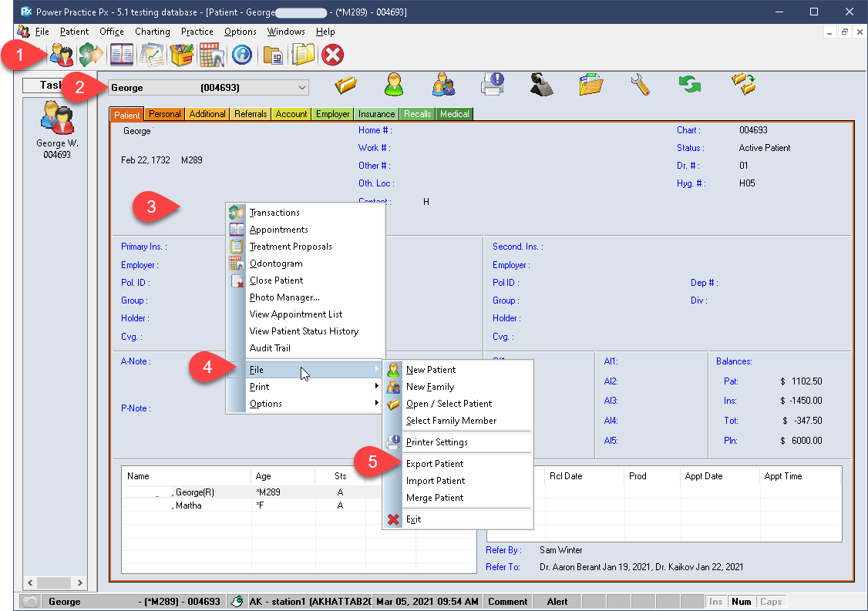Click the green refresh arrows icon
This screenshot has width=868, height=611.
[690, 85]
